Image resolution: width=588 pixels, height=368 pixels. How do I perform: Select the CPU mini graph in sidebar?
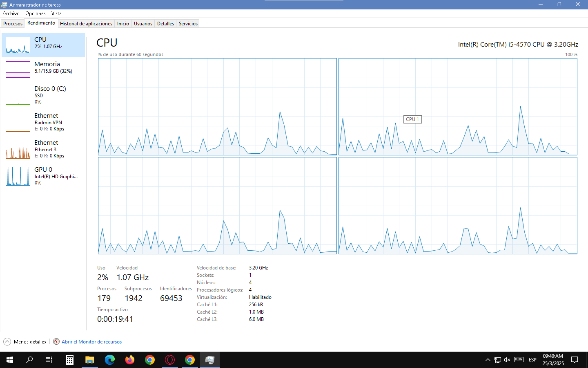click(x=18, y=45)
